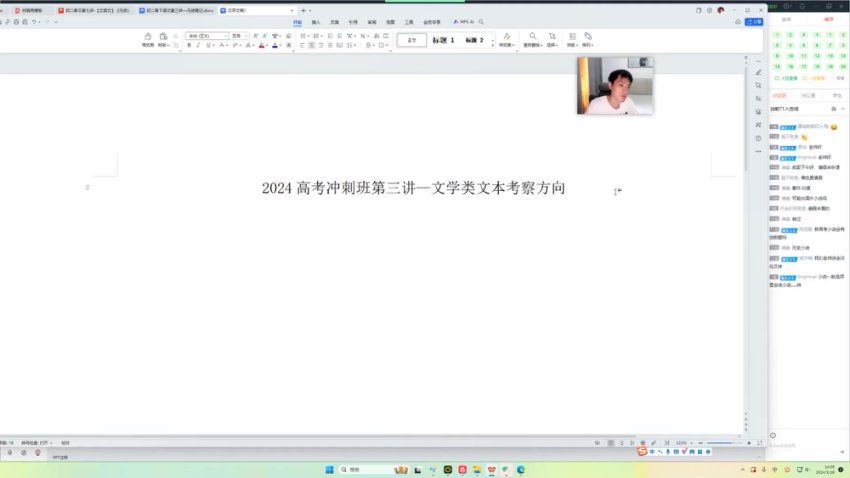Click the format painter icon

pyautogui.click(x=148, y=39)
